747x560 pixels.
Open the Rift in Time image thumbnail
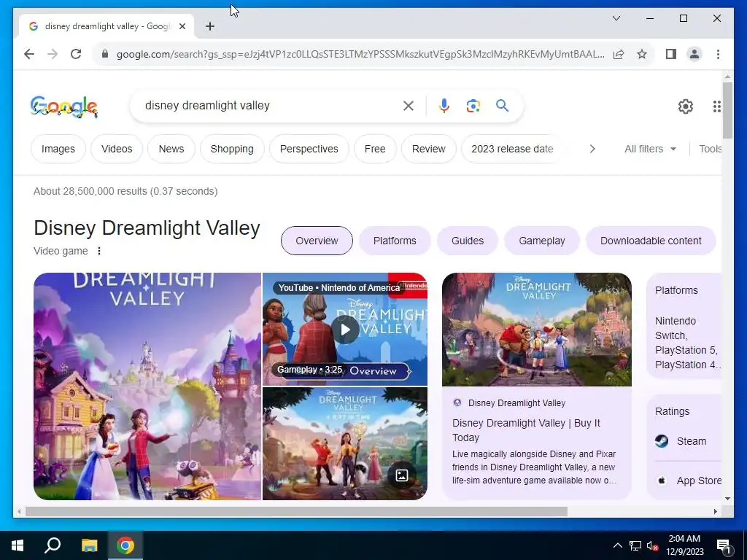click(345, 444)
